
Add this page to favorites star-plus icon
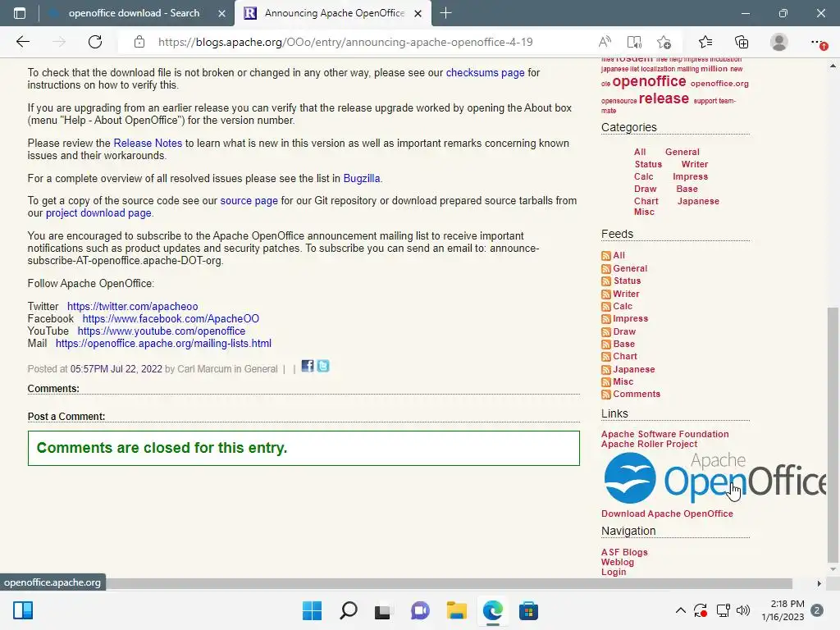tap(664, 42)
